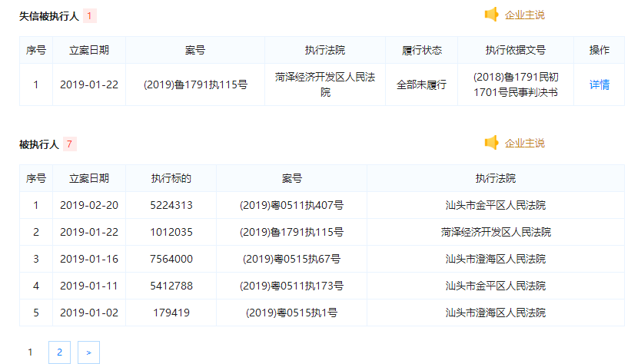Open 企业主说 link in 失信被执行人 section
The height and width of the screenshot is (364, 641).
524,15
